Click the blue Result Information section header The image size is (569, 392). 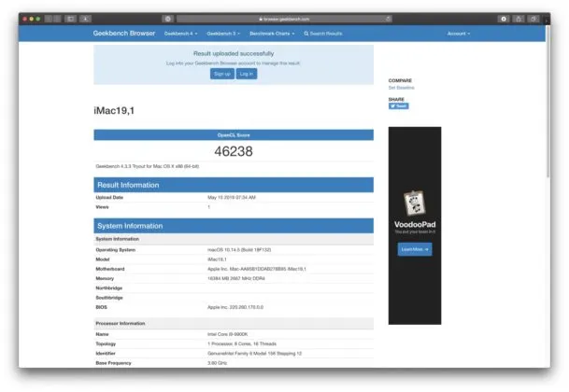[234, 185]
